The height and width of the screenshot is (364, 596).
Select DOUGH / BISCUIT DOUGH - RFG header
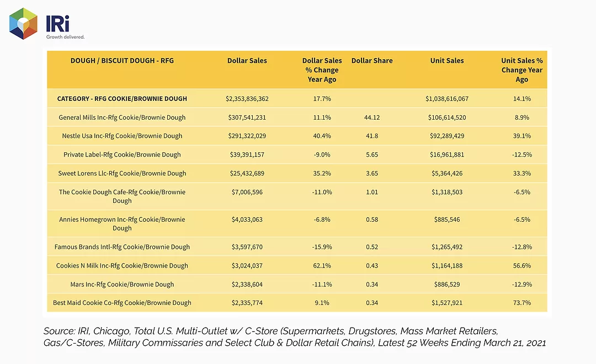click(x=122, y=61)
